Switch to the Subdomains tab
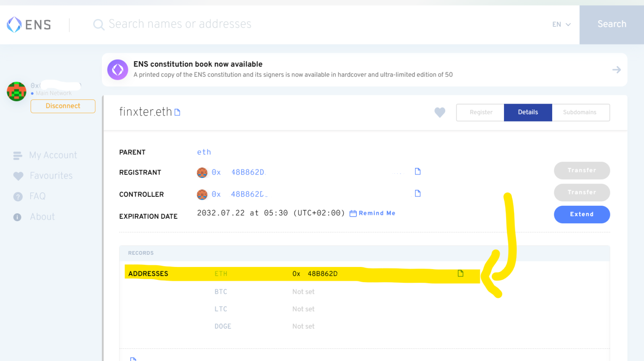Screen dimensions: 644x361 tap(581, 112)
